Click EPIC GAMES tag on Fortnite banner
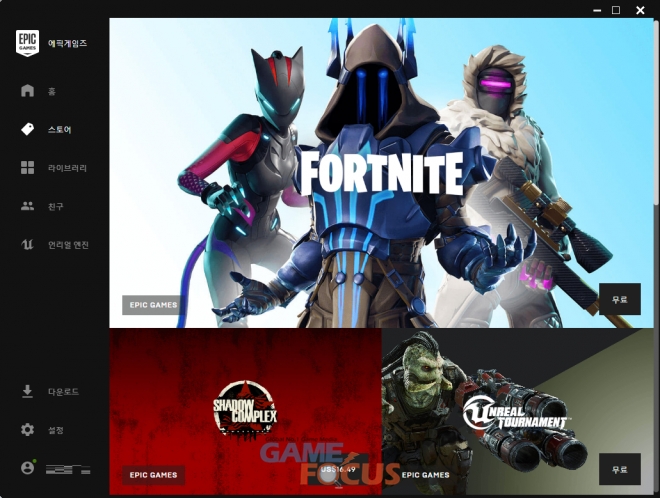The width and height of the screenshot is (660, 498). point(153,305)
